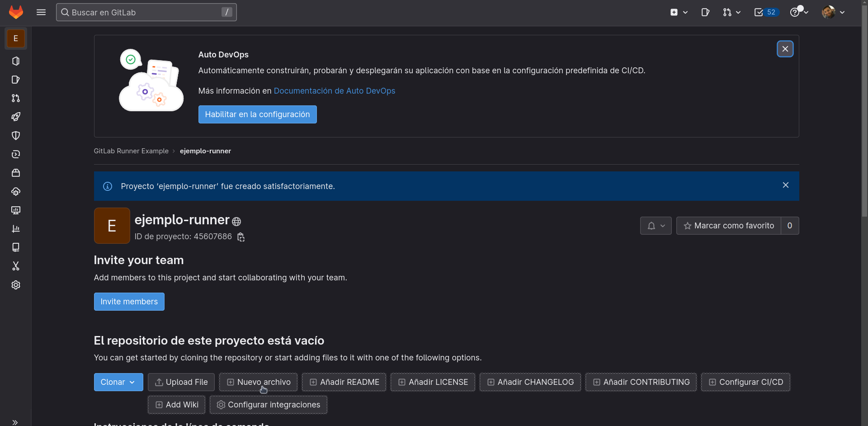Screen dimensions: 868x426
Task: Click the star count 0
Action: point(790,226)
